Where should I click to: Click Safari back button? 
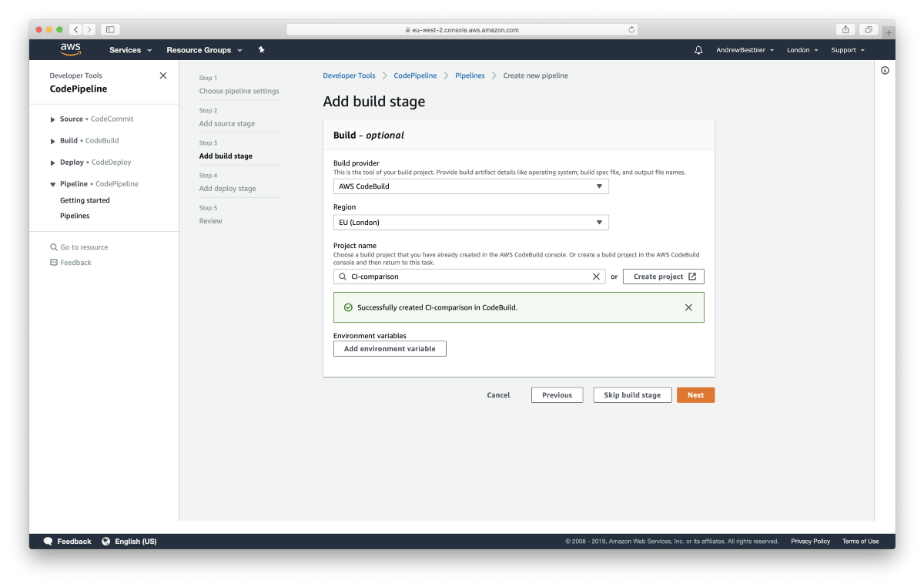[75, 29]
